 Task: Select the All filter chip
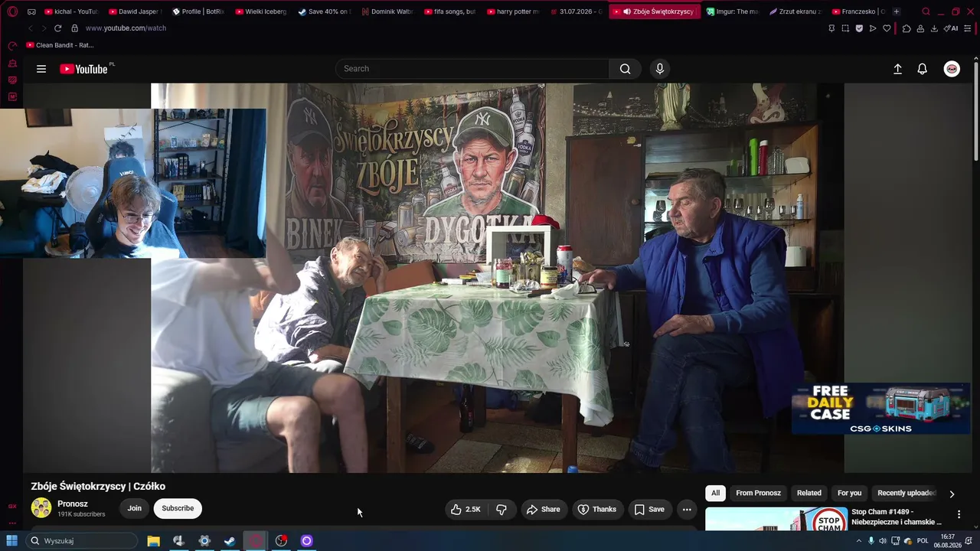tap(716, 494)
